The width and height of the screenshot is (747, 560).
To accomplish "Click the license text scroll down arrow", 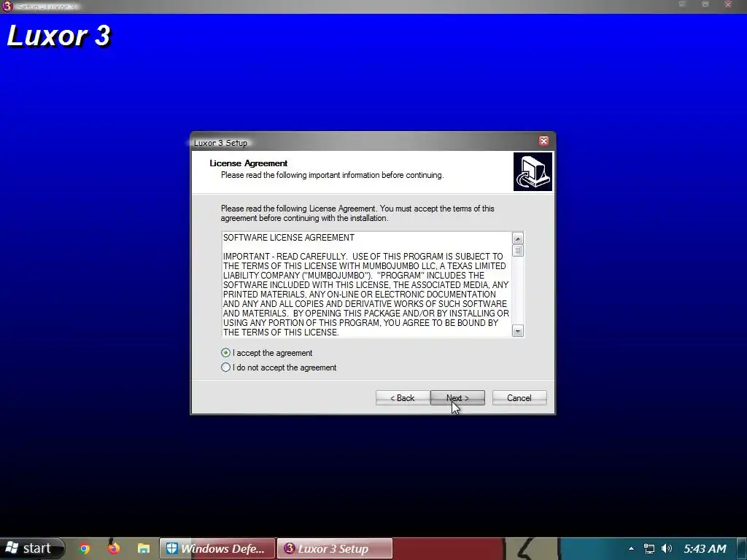I will coord(518,331).
